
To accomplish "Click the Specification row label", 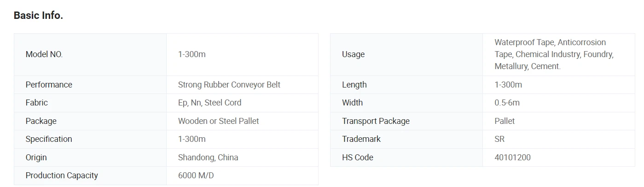I will coord(49,139).
